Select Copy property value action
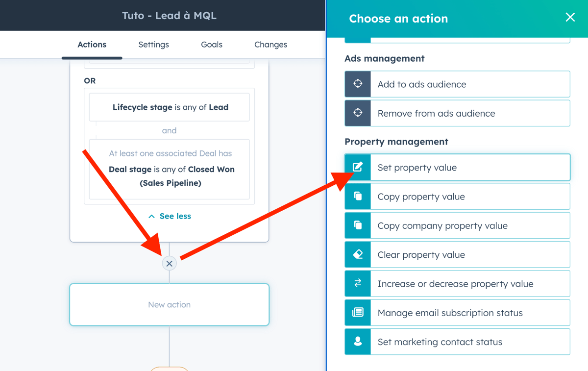Viewport: 588px width, 371px height. click(457, 196)
